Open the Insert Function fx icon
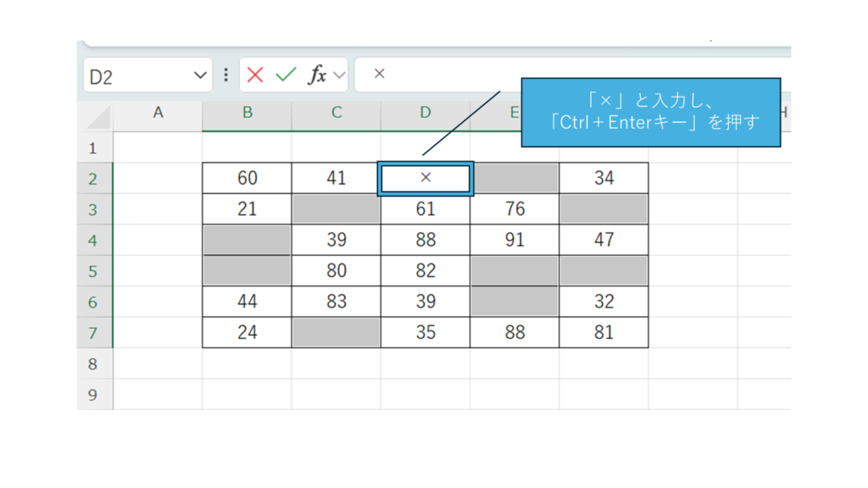Viewport: 868px width, 488px height. (x=317, y=75)
